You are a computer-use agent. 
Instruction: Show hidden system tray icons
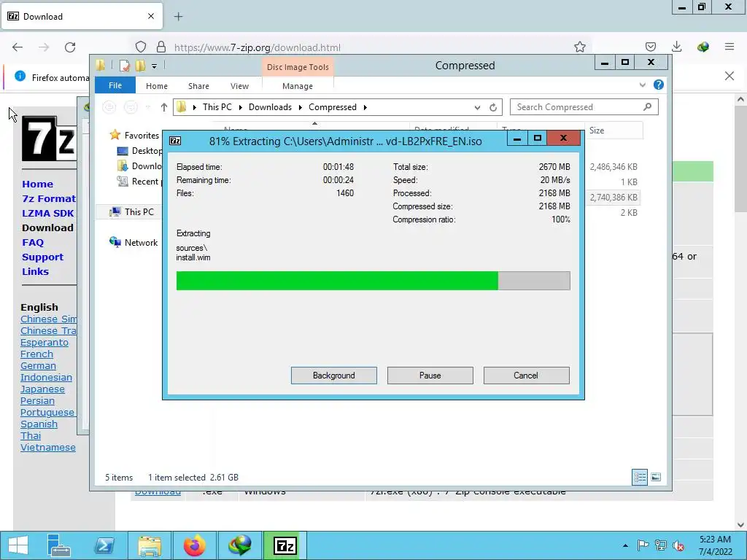625,545
